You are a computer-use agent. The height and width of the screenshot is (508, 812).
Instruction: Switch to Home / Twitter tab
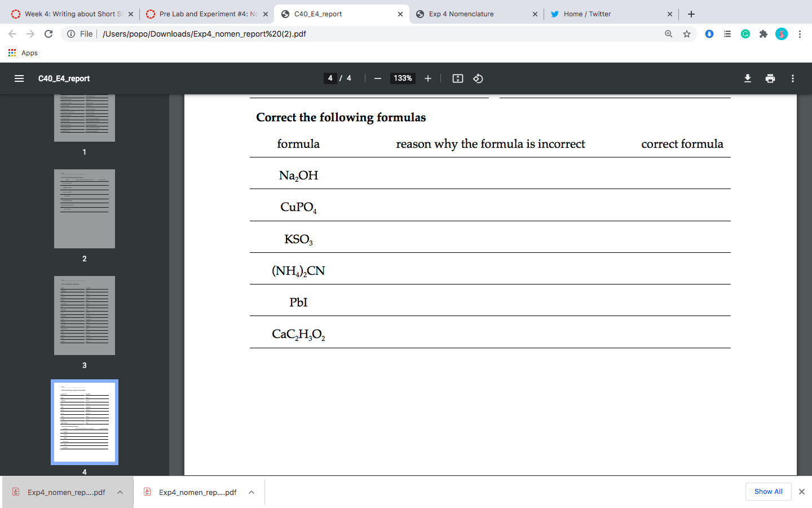coord(611,14)
